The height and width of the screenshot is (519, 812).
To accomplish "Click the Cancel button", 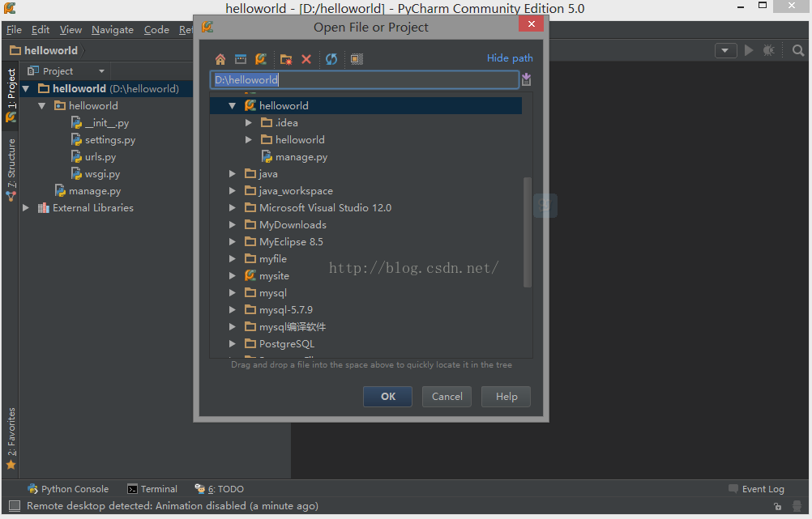I will 447,397.
